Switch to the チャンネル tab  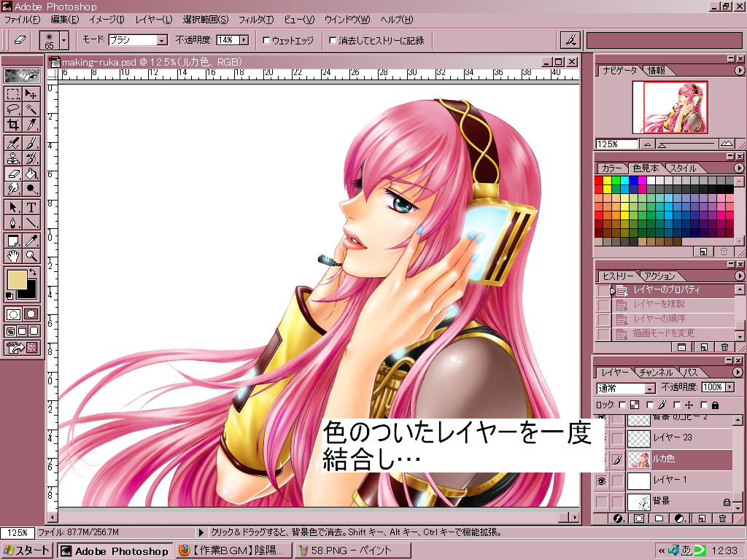(x=655, y=373)
